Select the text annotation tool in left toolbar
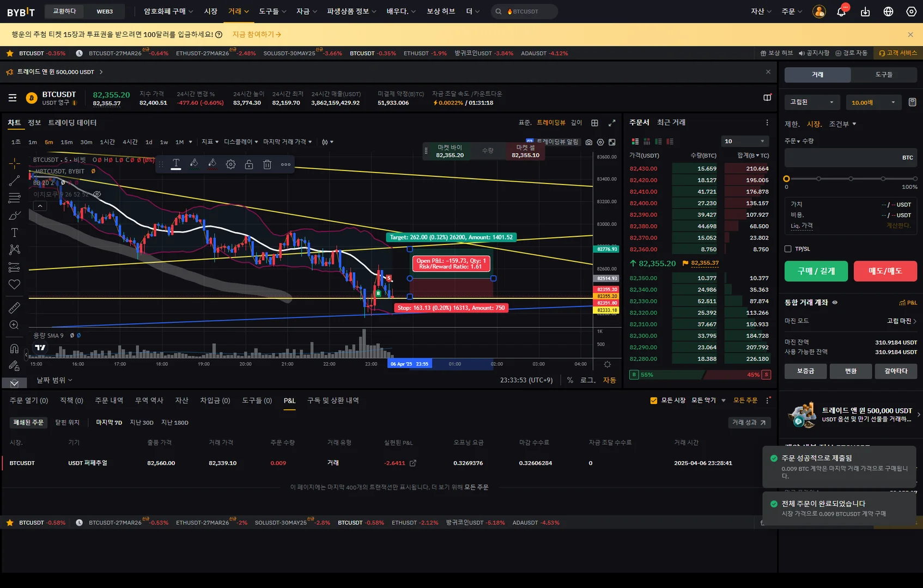 click(15, 232)
